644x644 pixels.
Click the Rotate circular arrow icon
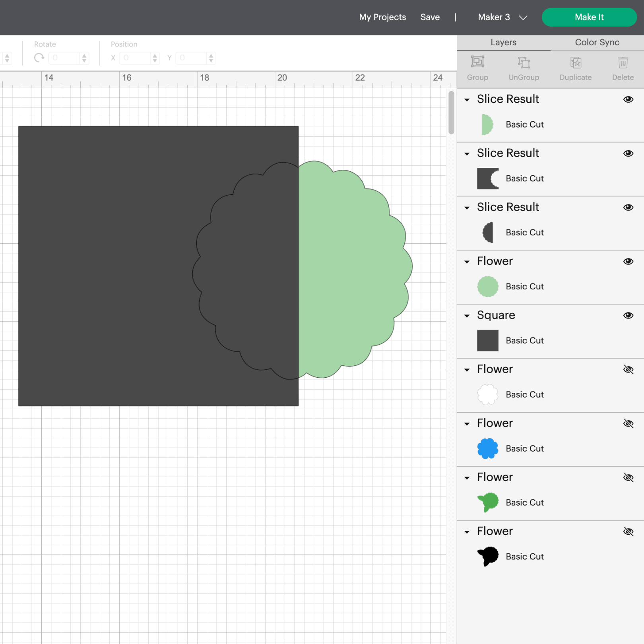click(x=39, y=58)
